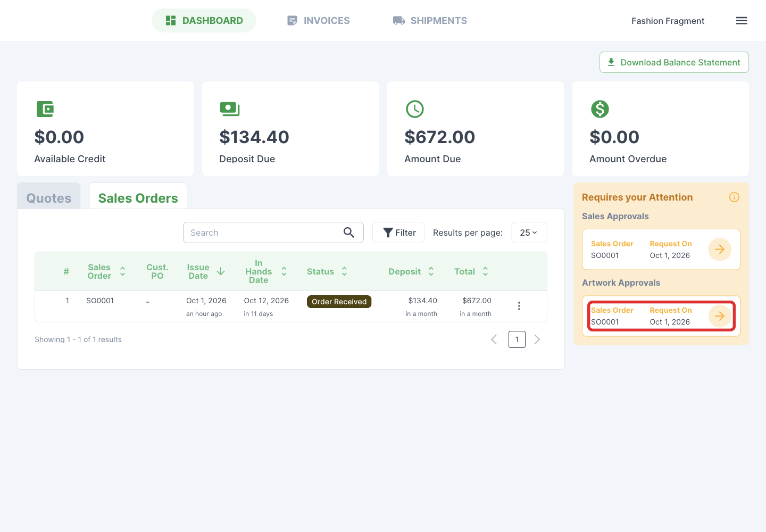Sort the In Hands Date column
This screenshot has width=766, height=532.
click(284, 271)
